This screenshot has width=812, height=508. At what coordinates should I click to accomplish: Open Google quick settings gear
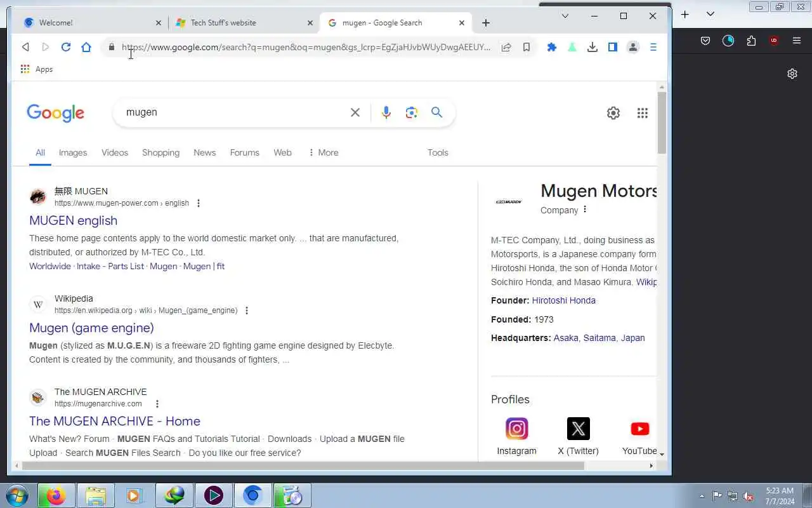[613, 113]
